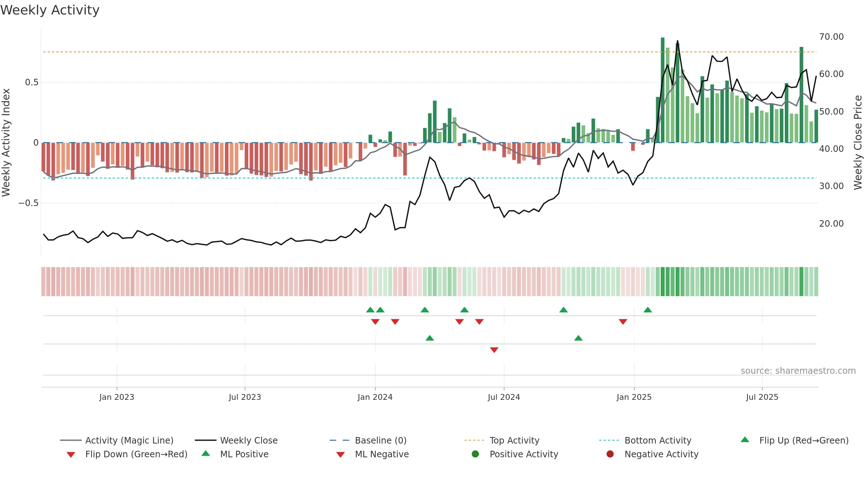The image size is (868, 488).
Task: Click the Activity (Magic Line) legend entry
Action: tap(117, 440)
